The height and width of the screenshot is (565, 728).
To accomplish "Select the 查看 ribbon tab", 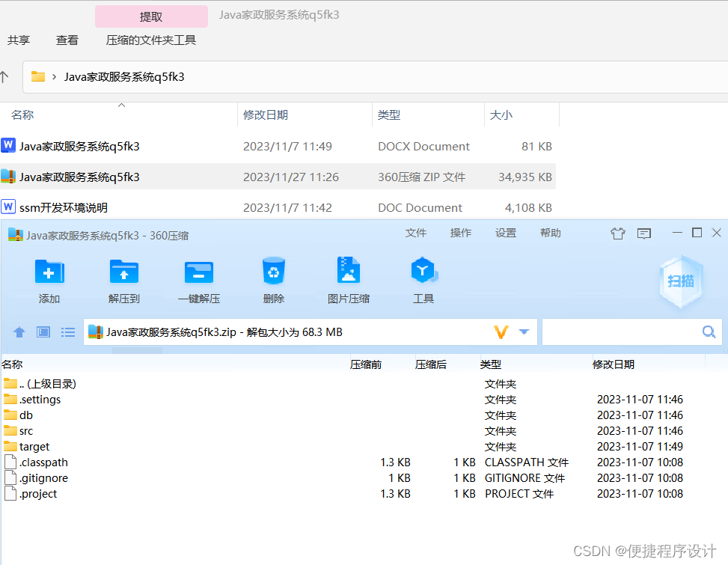I will [67, 40].
